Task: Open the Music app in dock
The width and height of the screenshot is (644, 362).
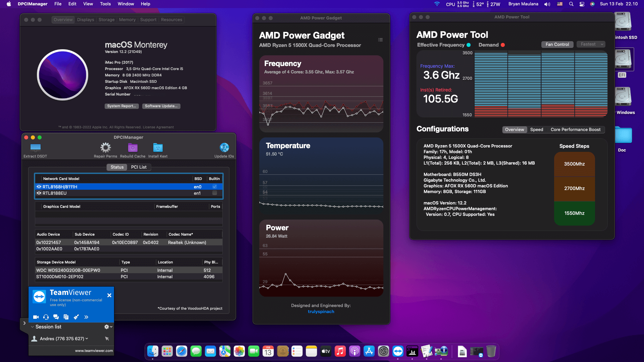Action: point(340,351)
